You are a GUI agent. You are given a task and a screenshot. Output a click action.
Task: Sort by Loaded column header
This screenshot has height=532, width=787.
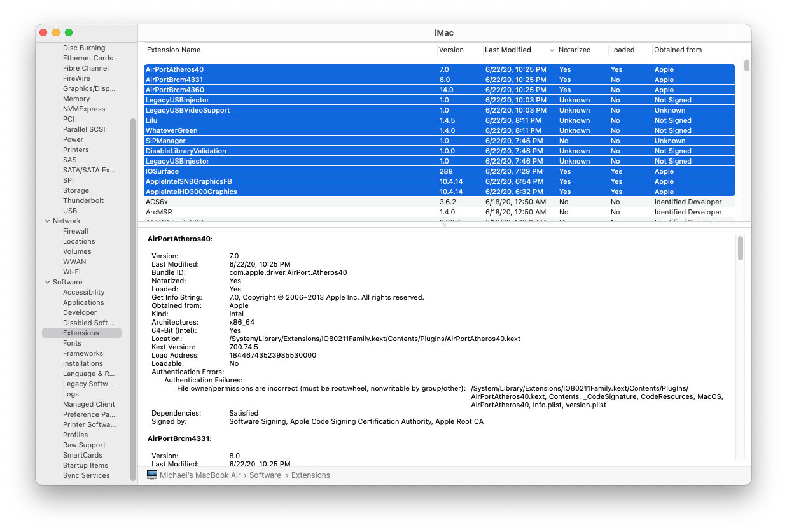tap(622, 50)
